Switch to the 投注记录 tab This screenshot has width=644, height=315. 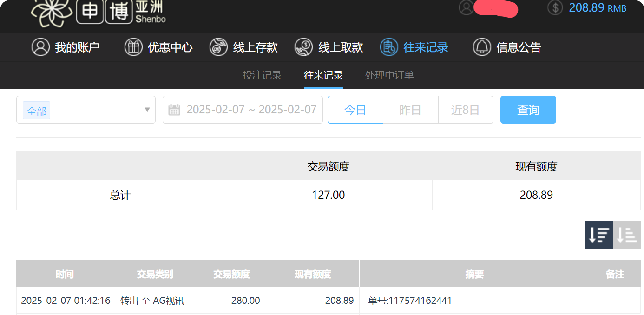pos(263,75)
